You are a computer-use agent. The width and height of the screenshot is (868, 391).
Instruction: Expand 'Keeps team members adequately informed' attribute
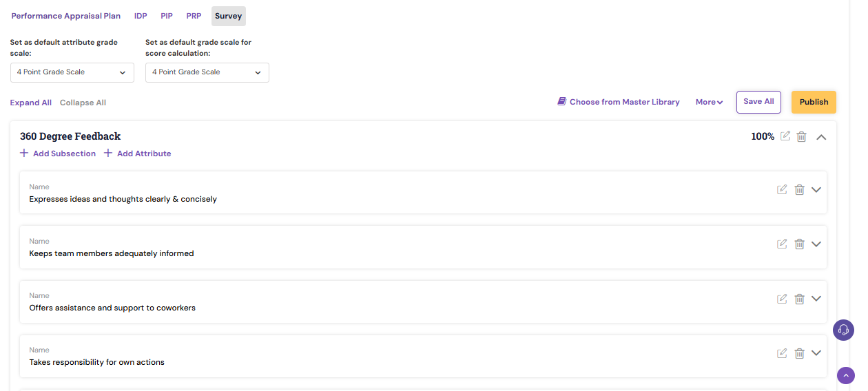tap(816, 244)
